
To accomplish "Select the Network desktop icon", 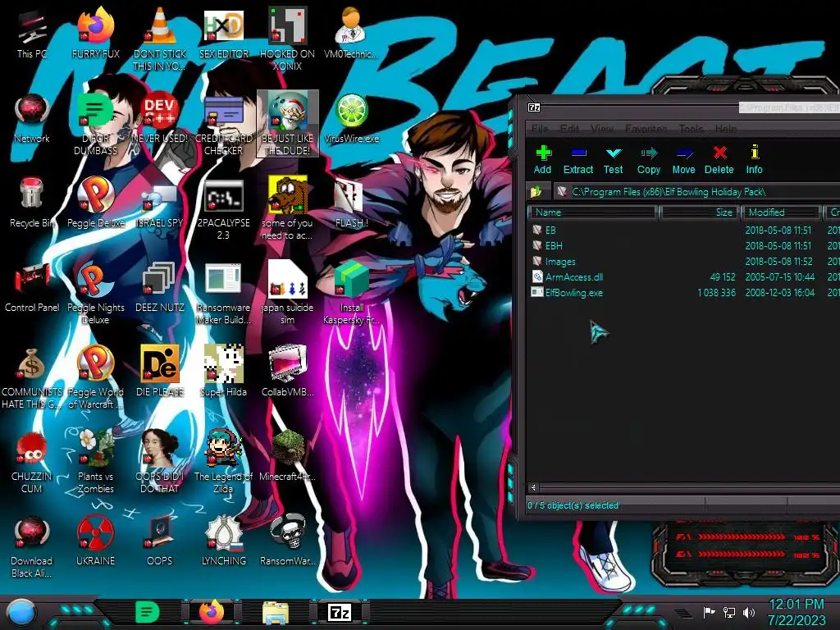I will [32, 119].
